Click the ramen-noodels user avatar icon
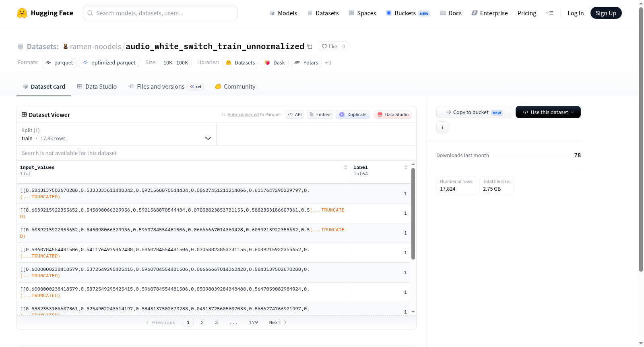The width and height of the screenshot is (644, 347). (x=66, y=47)
